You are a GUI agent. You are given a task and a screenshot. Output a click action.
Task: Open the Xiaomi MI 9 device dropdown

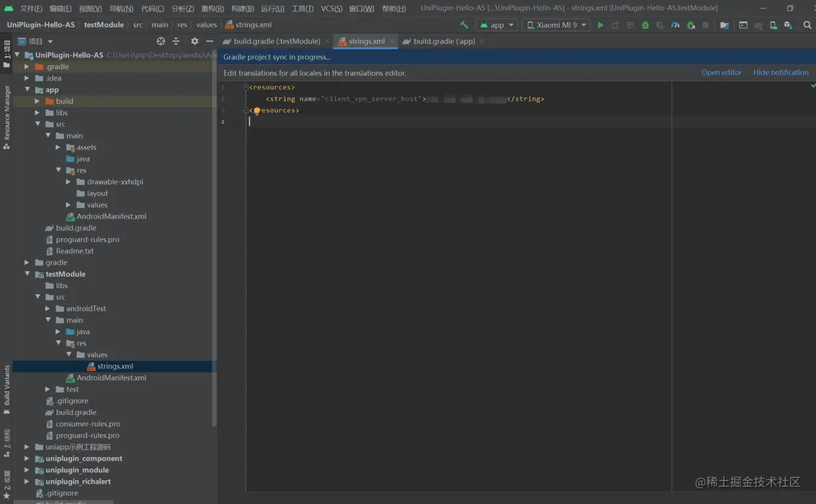pos(556,25)
